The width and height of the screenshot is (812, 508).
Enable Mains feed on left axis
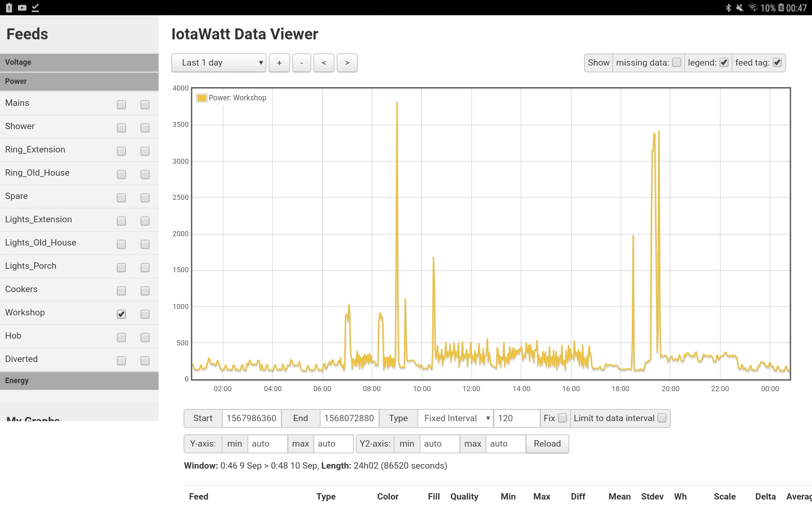tap(121, 105)
